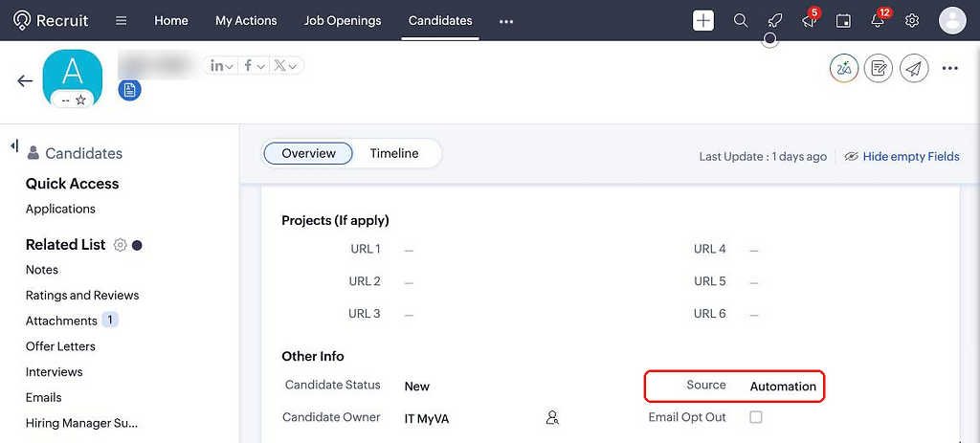The height and width of the screenshot is (443, 980).
Task: Open Offer Letters related list
Action: pyautogui.click(x=60, y=346)
